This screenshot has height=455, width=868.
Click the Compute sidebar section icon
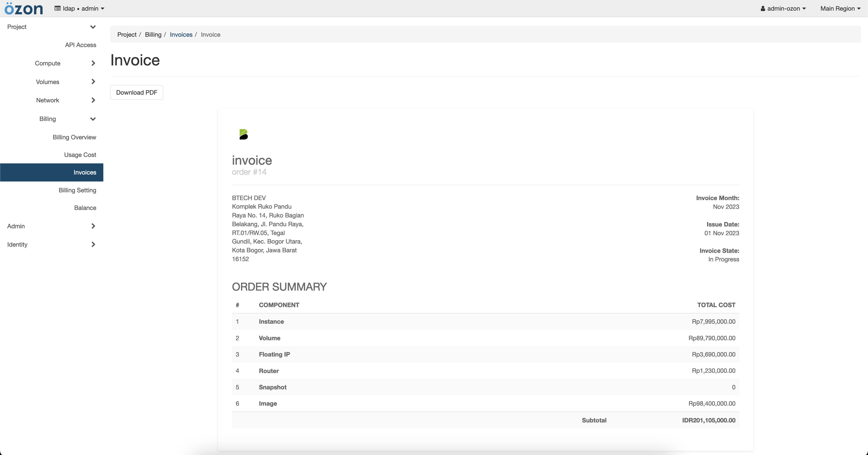[x=94, y=63]
